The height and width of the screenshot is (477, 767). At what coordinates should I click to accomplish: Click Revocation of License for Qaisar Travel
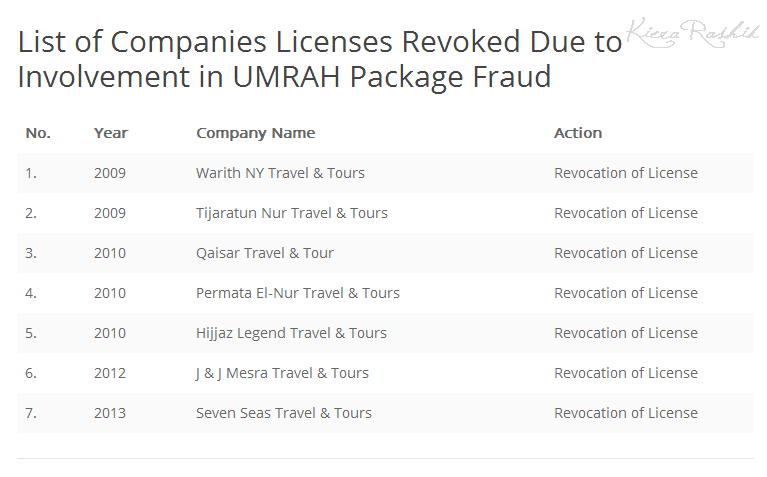coord(626,253)
